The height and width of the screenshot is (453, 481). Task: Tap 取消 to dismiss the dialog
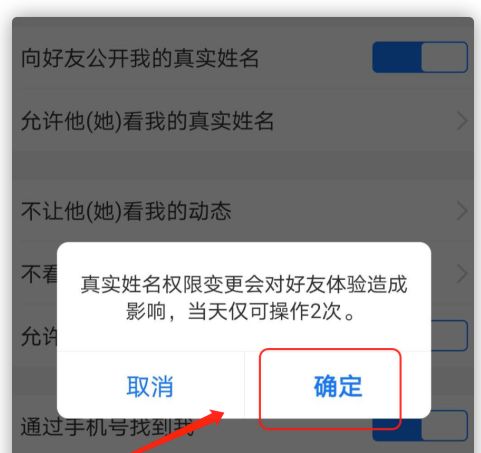[150, 386]
